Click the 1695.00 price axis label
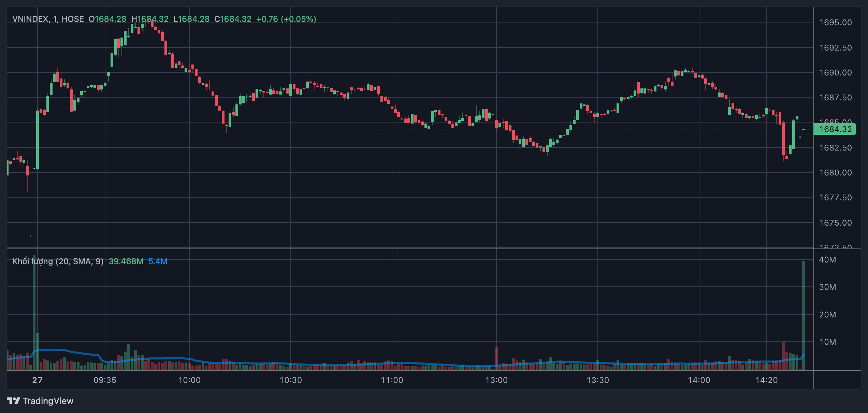This screenshot has height=413, width=868. (x=835, y=23)
